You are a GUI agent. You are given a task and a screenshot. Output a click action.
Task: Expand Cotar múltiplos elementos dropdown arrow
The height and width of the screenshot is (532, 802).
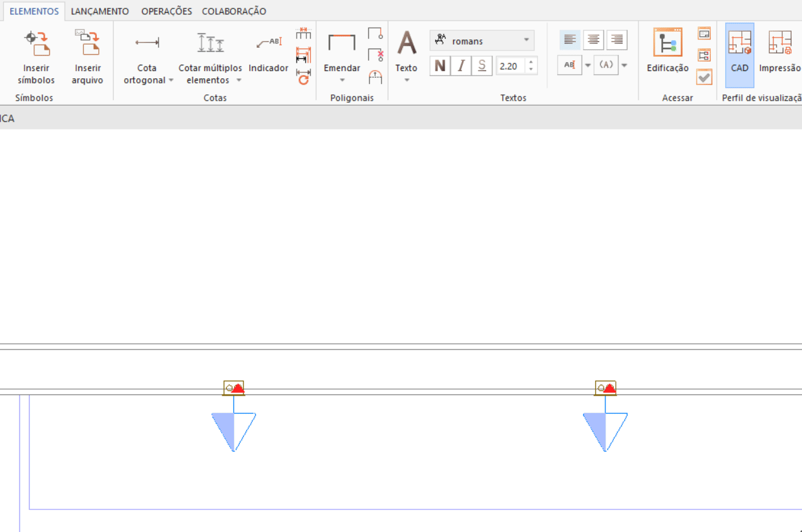(x=238, y=81)
